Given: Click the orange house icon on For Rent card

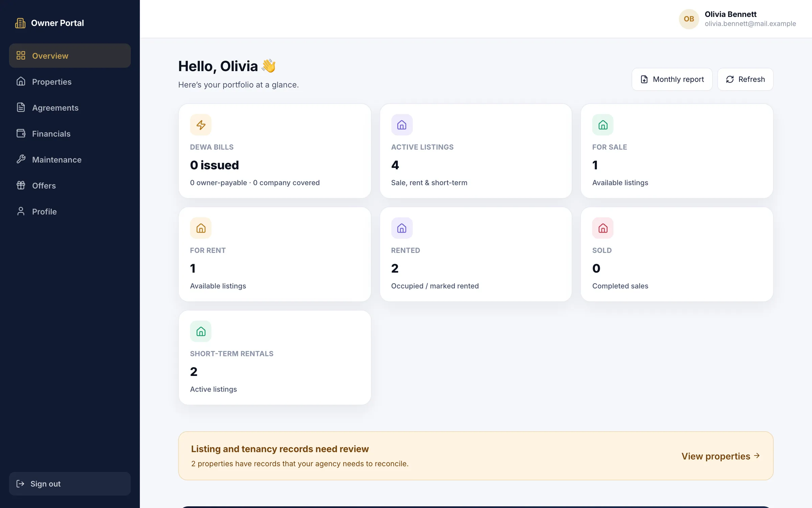Looking at the screenshot, I should tap(201, 228).
